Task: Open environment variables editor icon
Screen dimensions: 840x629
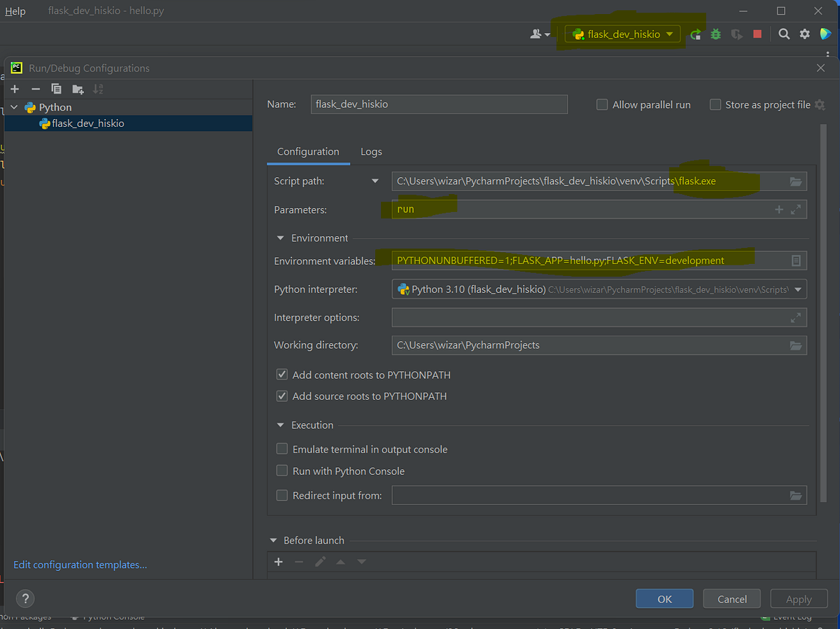Action: tap(795, 261)
